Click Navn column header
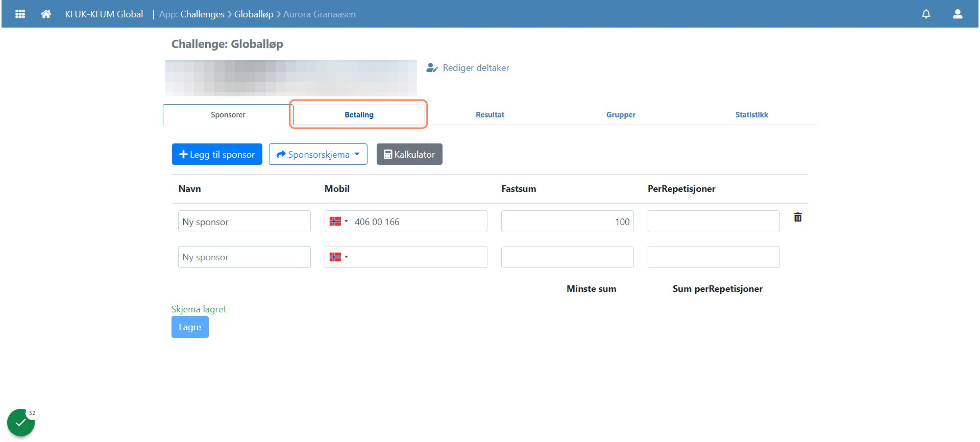The image size is (980, 442). (x=190, y=189)
